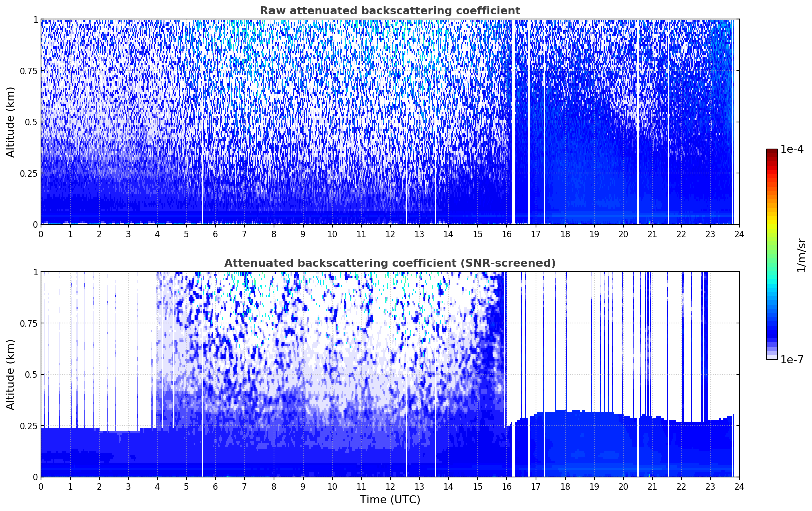Viewport: 812px width, 511px height.
Task: Click the 0.5 altitude tick on bottom plot
Action: click(x=31, y=375)
